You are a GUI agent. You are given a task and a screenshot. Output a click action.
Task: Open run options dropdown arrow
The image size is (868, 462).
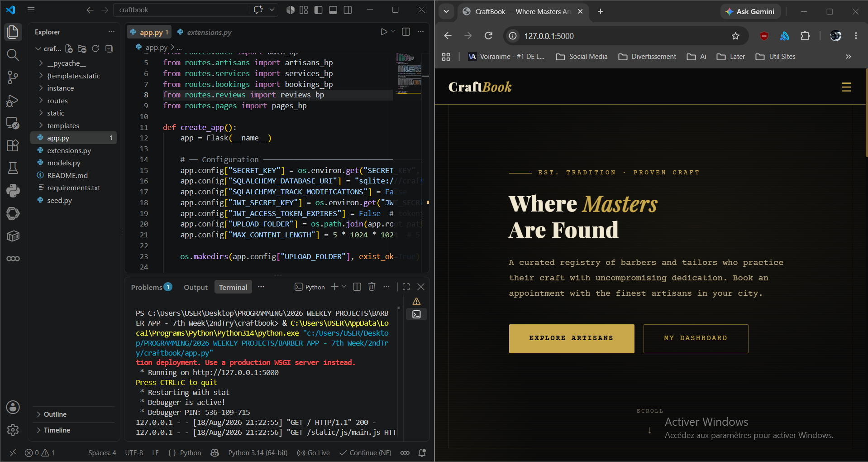[393, 32]
